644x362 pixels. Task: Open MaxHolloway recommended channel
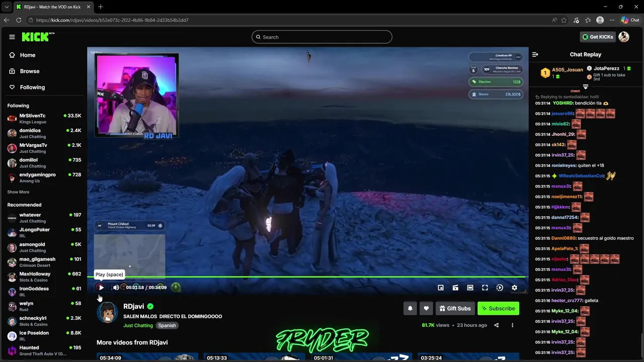coord(44,277)
